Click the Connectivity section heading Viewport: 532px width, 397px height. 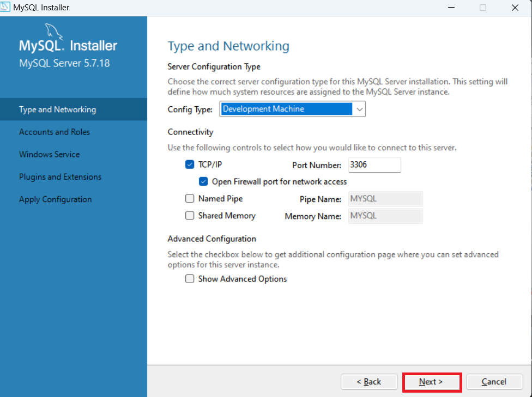coord(190,132)
